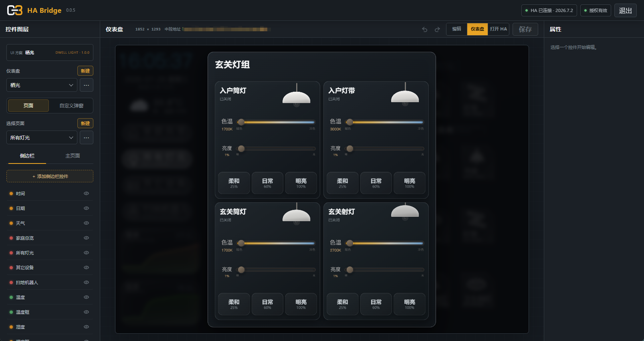Click 入户灯带 亮度 slider track
644x341 pixels.
(x=385, y=149)
